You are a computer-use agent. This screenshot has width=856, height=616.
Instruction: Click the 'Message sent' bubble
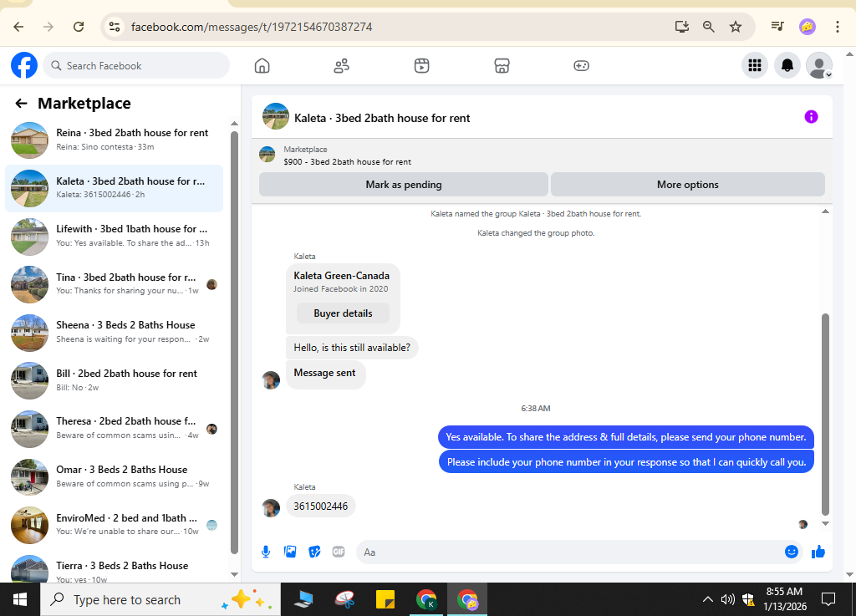(325, 374)
